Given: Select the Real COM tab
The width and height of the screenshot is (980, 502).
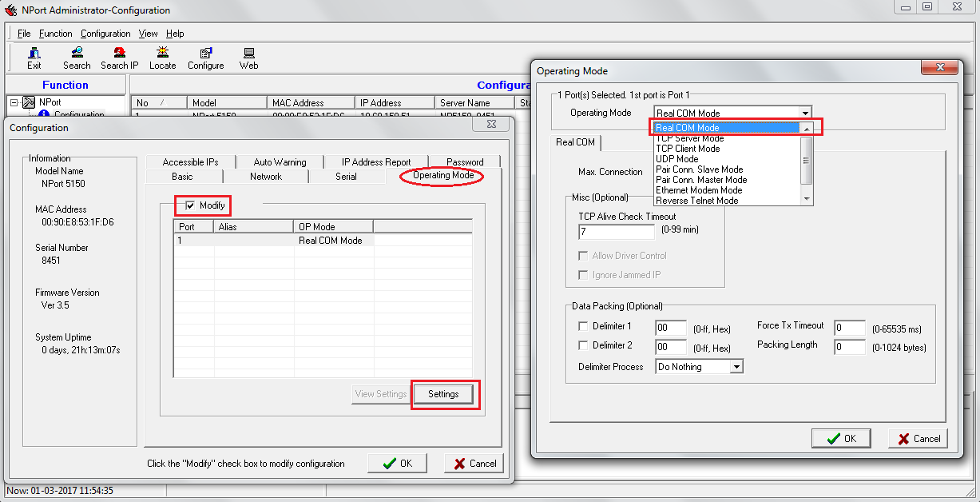Looking at the screenshot, I should click(575, 142).
